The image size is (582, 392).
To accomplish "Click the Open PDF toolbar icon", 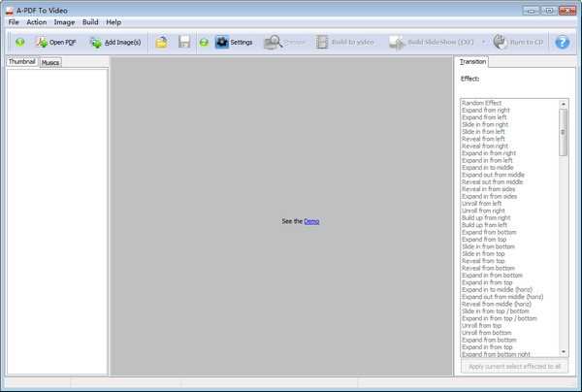I will tap(54, 43).
